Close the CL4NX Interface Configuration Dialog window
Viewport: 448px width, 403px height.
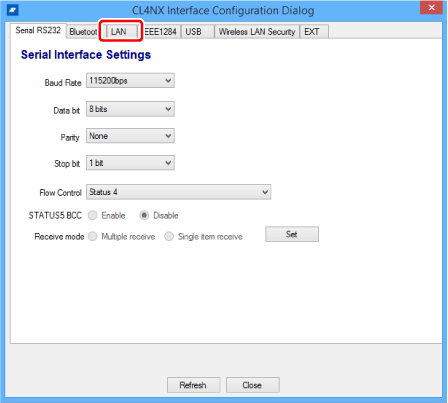pos(431,8)
